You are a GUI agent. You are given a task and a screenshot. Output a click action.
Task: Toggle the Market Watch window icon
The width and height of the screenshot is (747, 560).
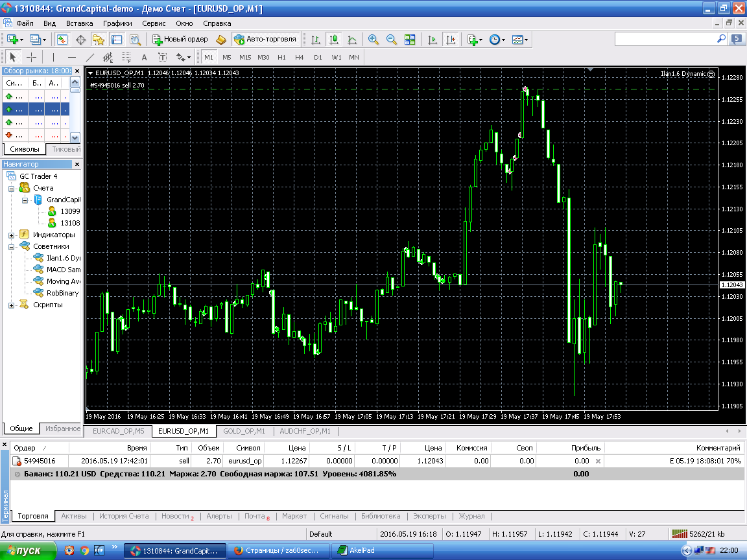tap(62, 40)
